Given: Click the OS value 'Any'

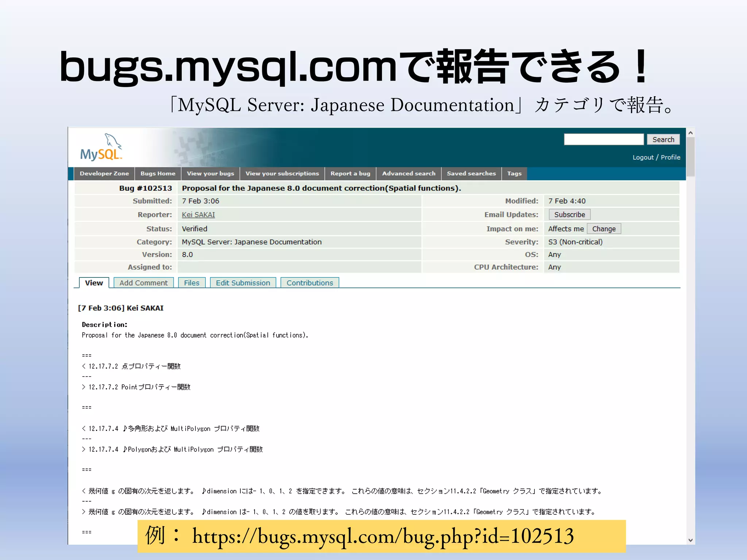Looking at the screenshot, I should (x=554, y=254).
